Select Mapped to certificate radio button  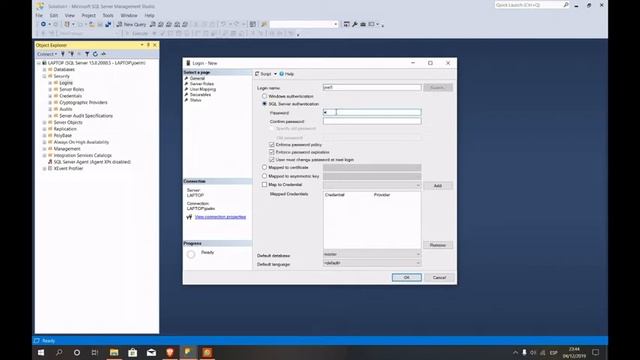264,167
